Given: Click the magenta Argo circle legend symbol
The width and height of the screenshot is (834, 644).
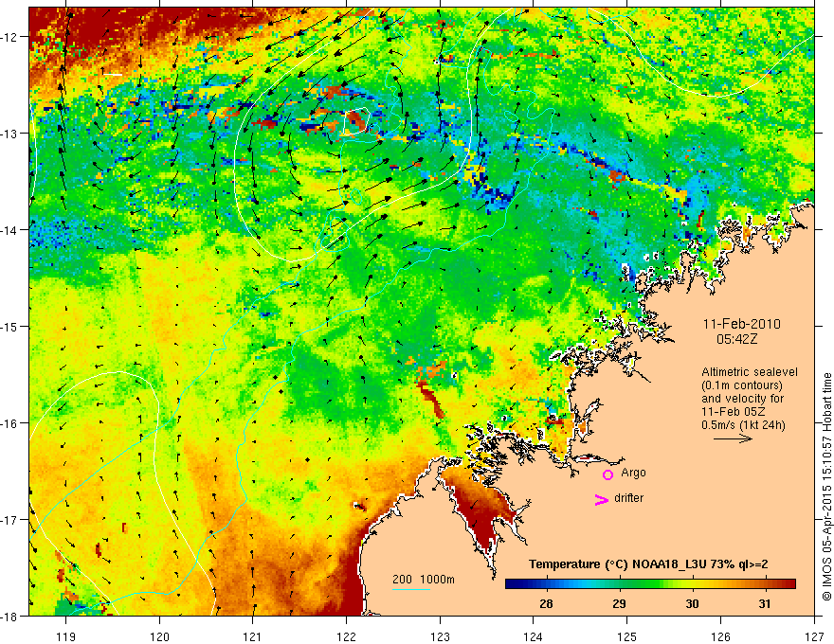Looking at the screenshot, I should point(607,474).
